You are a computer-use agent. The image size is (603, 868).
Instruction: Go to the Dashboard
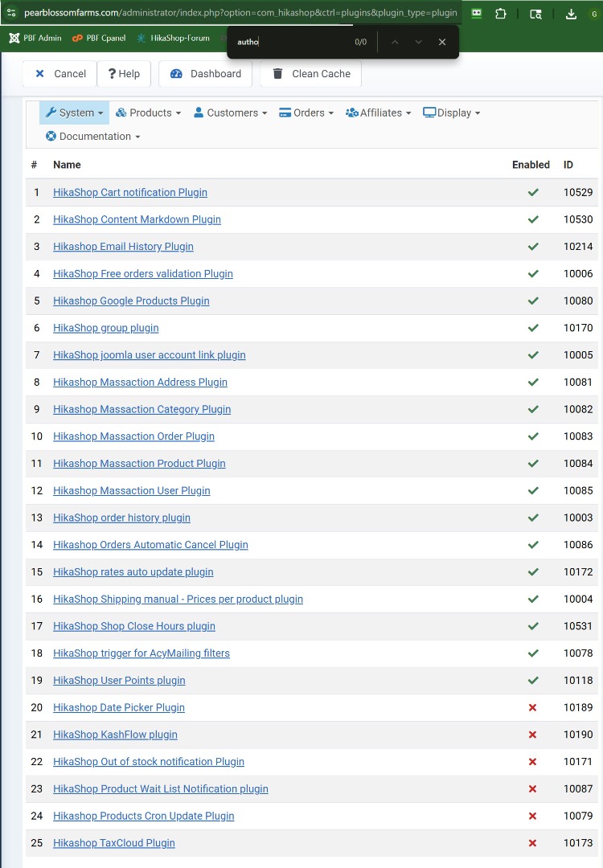[206, 74]
